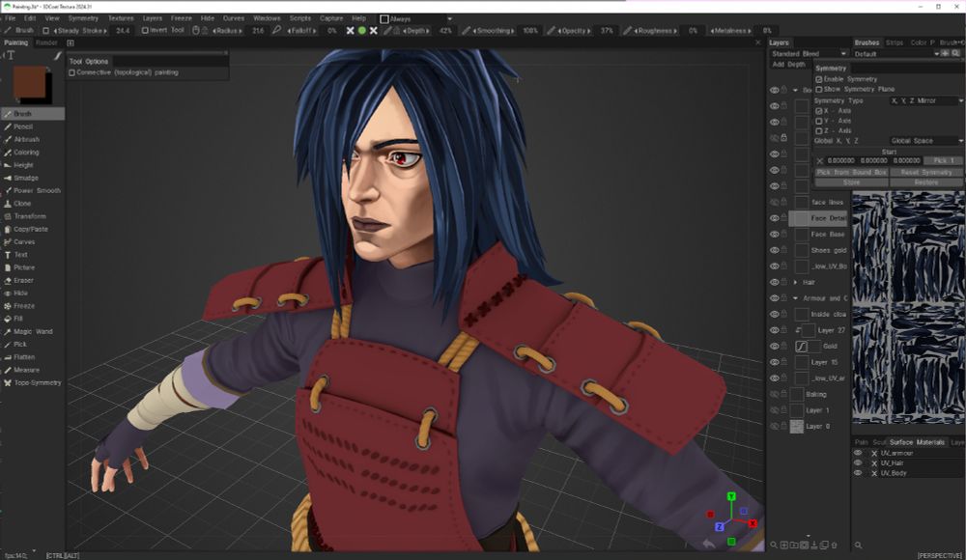The width and height of the screenshot is (966, 560).
Task: Select the Pencil tool
Action: 32,126
